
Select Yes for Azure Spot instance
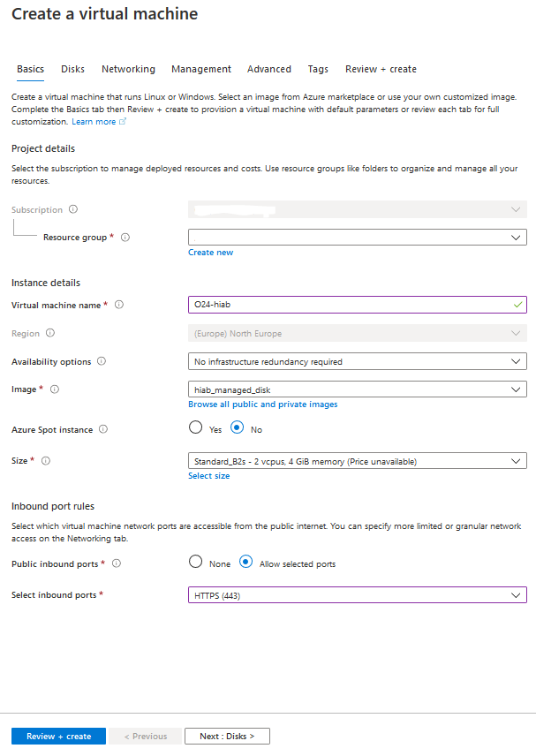coord(195,429)
